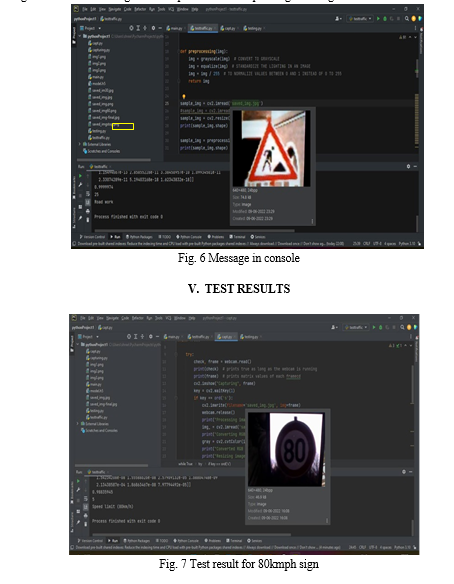Switch to testing.py editor tab in Fig. 6
The image size is (454, 584).
(253, 28)
